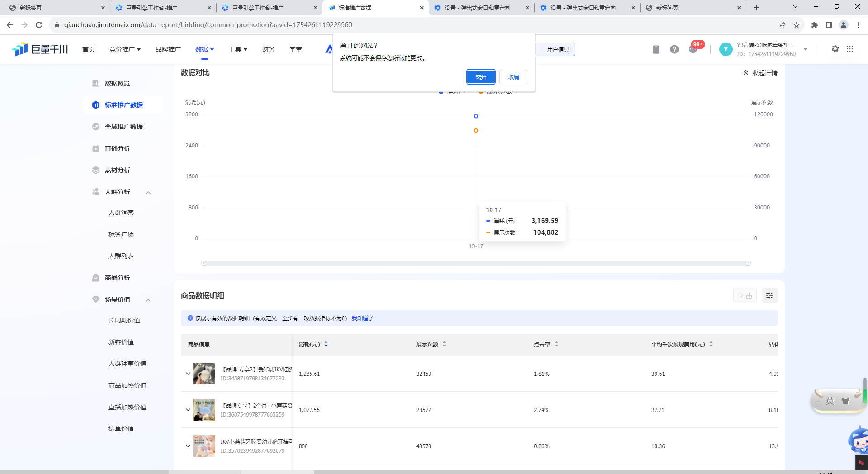Click the help question mark icon
The width and height of the screenshot is (868, 474).
[x=674, y=49]
